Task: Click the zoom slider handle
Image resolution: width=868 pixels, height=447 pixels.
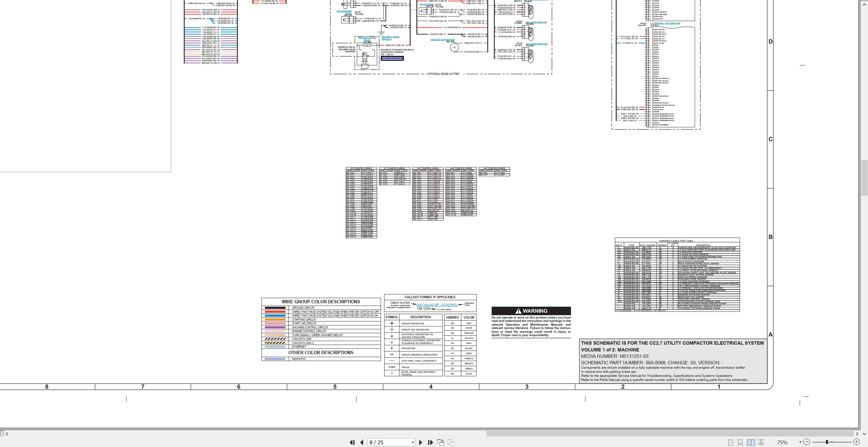Action: (827, 442)
